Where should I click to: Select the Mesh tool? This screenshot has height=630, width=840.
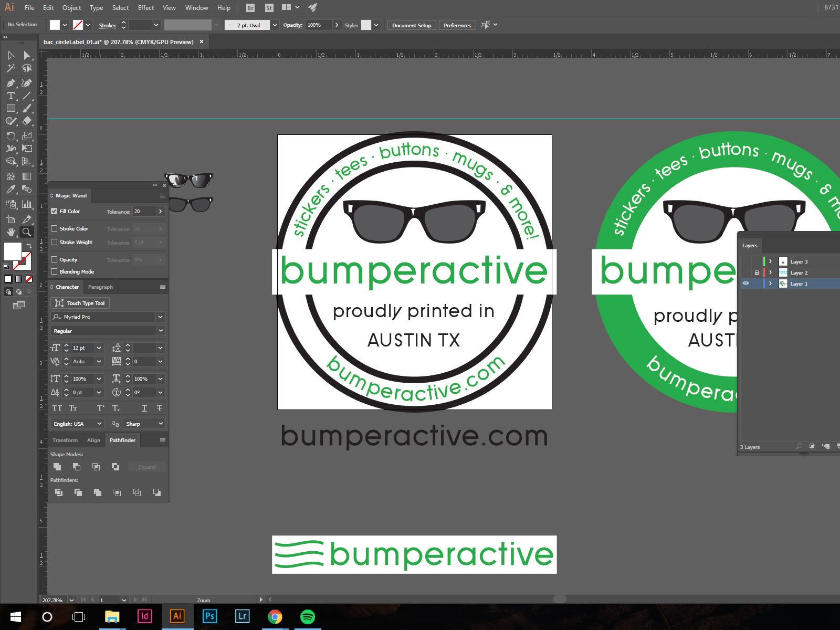(10, 176)
